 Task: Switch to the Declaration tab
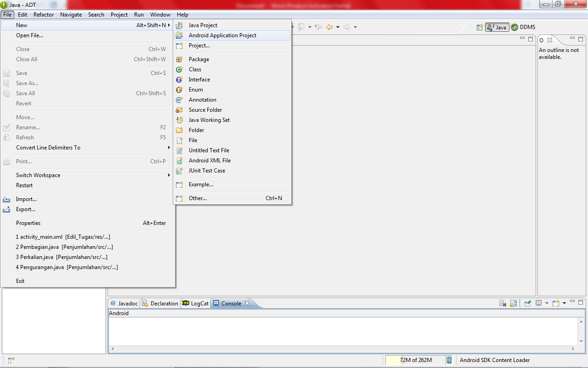[x=160, y=303]
